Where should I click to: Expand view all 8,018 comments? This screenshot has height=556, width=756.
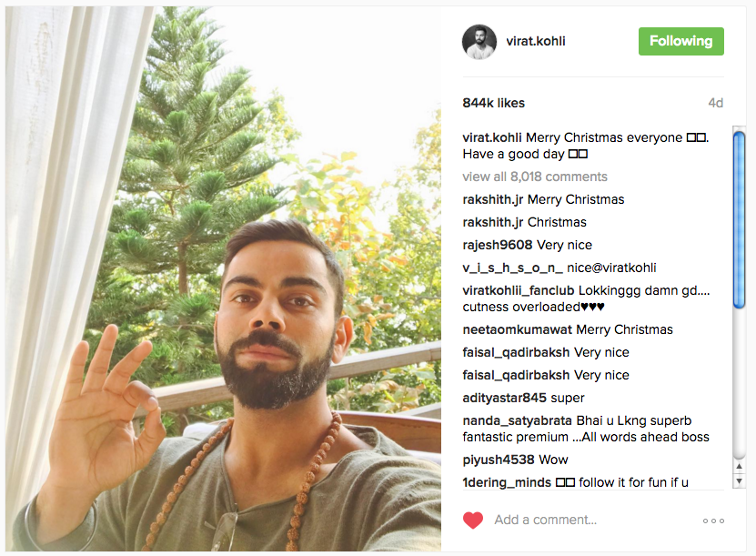534,177
